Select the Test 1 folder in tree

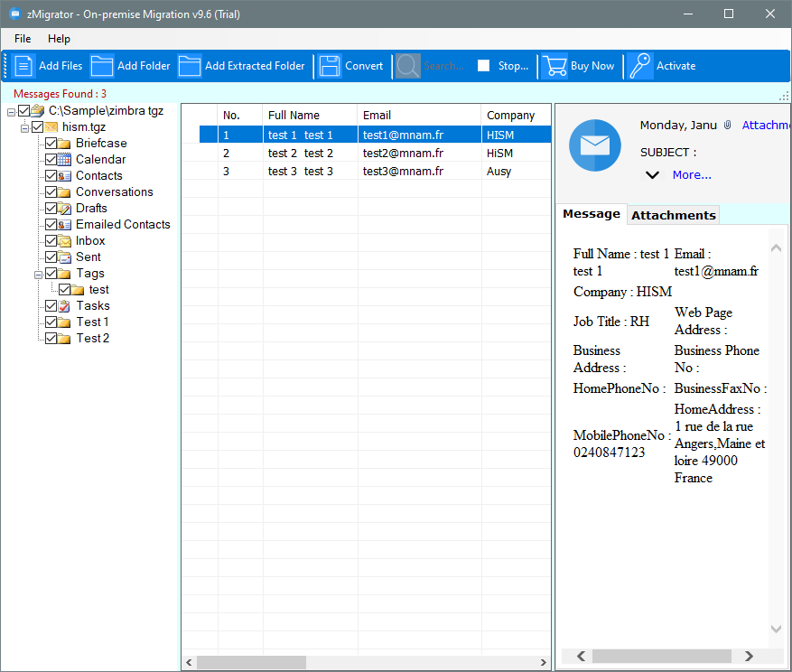coord(92,322)
